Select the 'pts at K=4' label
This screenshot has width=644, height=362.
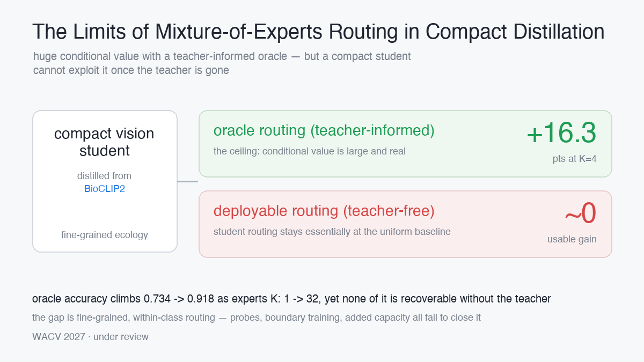574,159
